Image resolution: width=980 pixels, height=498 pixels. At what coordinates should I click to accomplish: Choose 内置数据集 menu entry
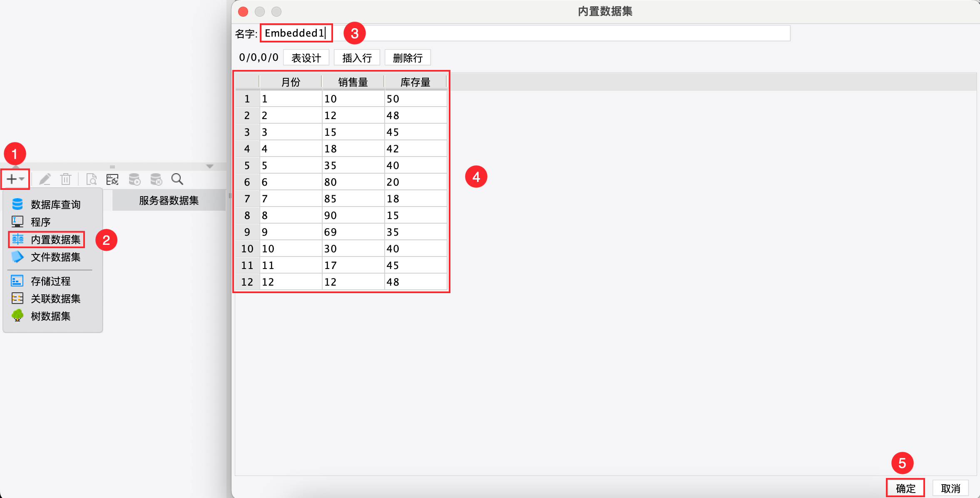[55, 239]
